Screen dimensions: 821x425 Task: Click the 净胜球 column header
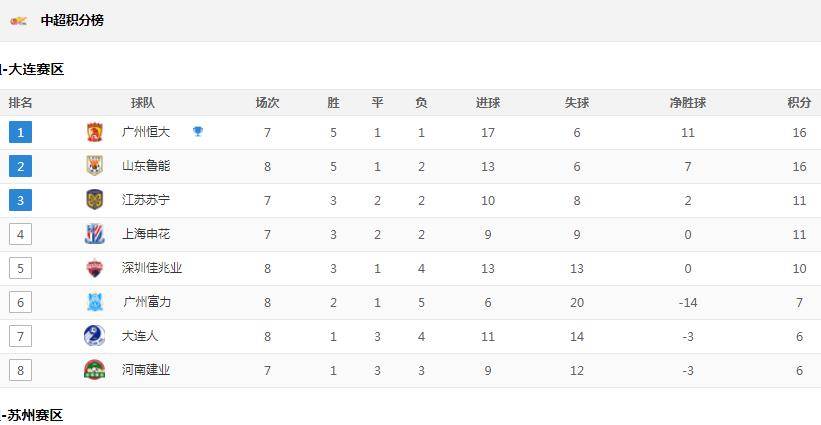pyautogui.click(x=688, y=103)
